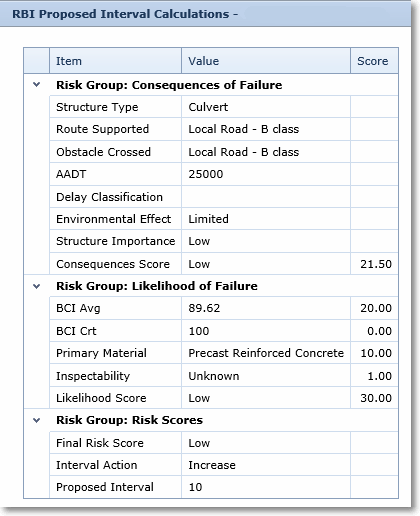Click the BCI Avg value 89.62
Screen dimensions: 420x516
pyautogui.click(x=204, y=308)
